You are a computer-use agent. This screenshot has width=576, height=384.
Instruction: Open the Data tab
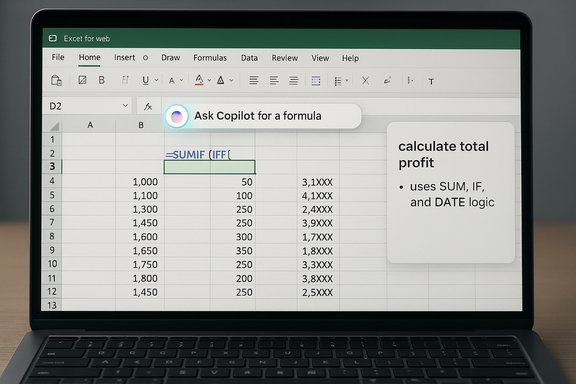tap(249, 58)
